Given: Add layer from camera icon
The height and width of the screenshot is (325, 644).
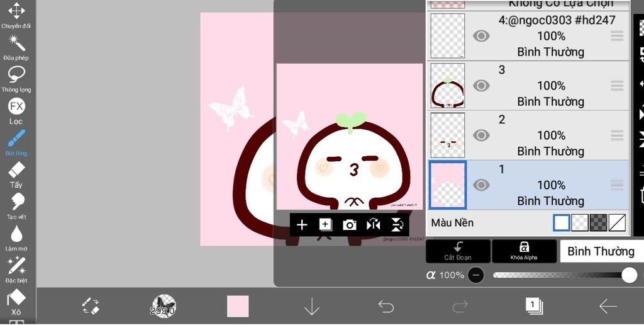Looking at the screenshot, I should click(x=350, y=225).
